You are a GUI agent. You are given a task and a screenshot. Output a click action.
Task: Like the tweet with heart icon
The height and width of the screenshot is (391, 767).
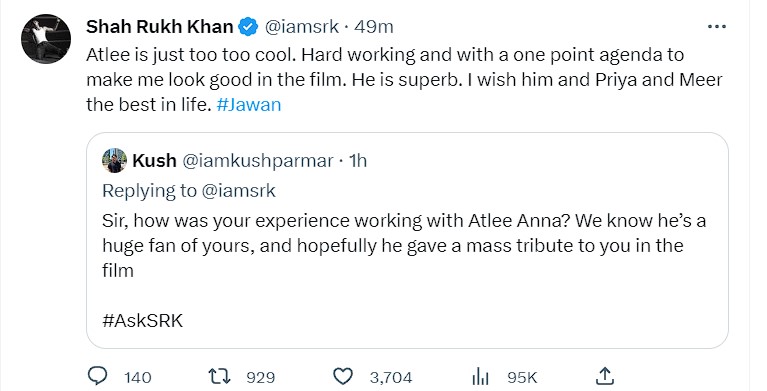[343, 377]
